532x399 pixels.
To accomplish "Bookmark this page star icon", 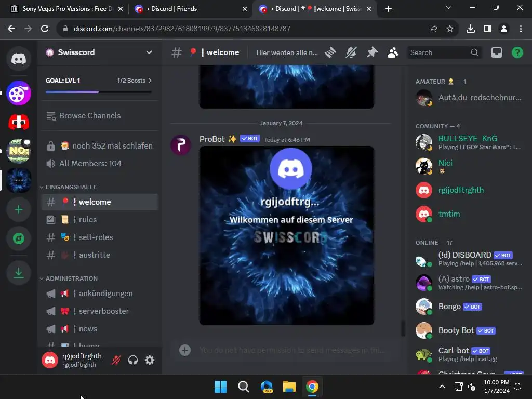I will (x=450, y=29).
